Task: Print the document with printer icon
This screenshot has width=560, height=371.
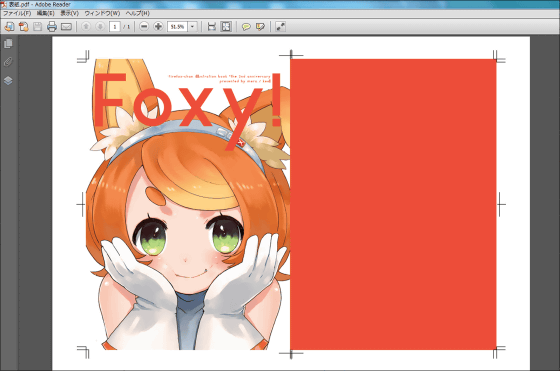Action: pyautogui.click(x=52, y=26)
